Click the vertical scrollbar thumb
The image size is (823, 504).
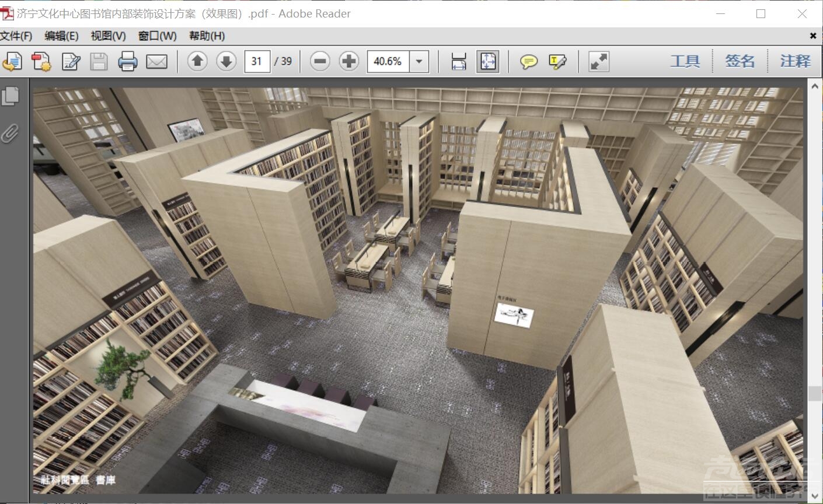coord(815,394)
